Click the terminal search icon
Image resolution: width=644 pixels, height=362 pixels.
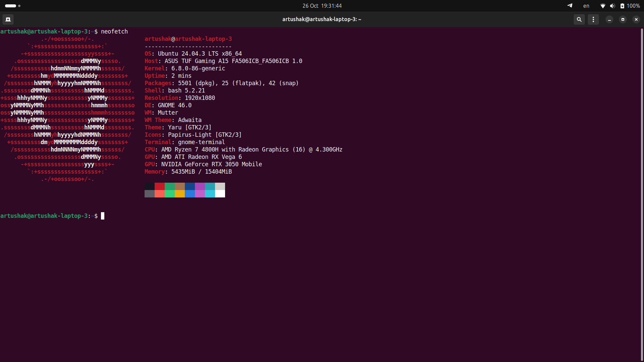coord(579,19)
